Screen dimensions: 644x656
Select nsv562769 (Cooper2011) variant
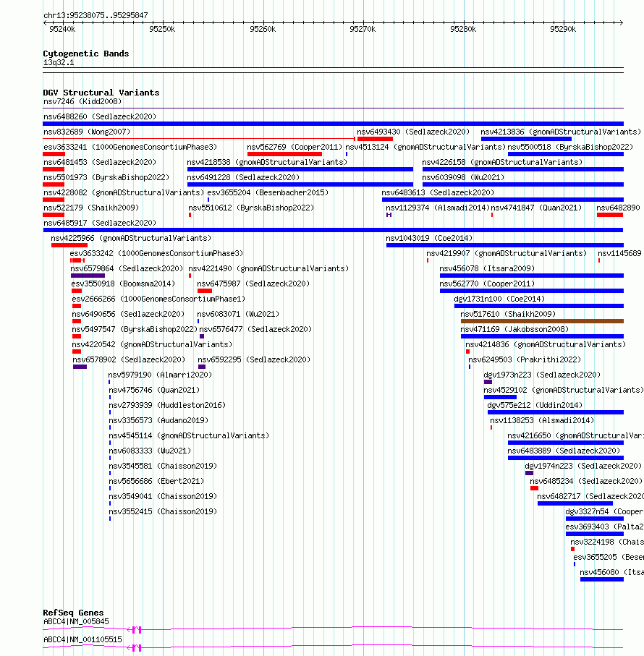[x=295, y=148]
